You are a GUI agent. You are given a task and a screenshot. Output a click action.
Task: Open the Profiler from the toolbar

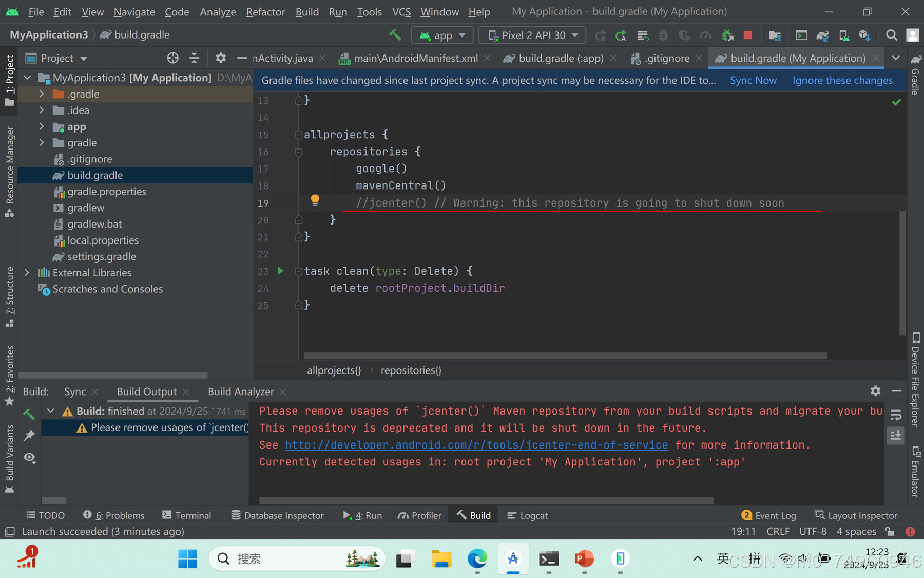[x=706, y=35]
